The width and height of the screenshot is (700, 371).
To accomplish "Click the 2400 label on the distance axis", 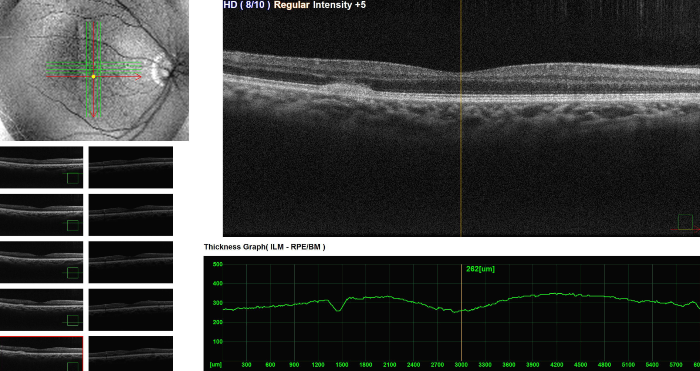I will point(413,365).
